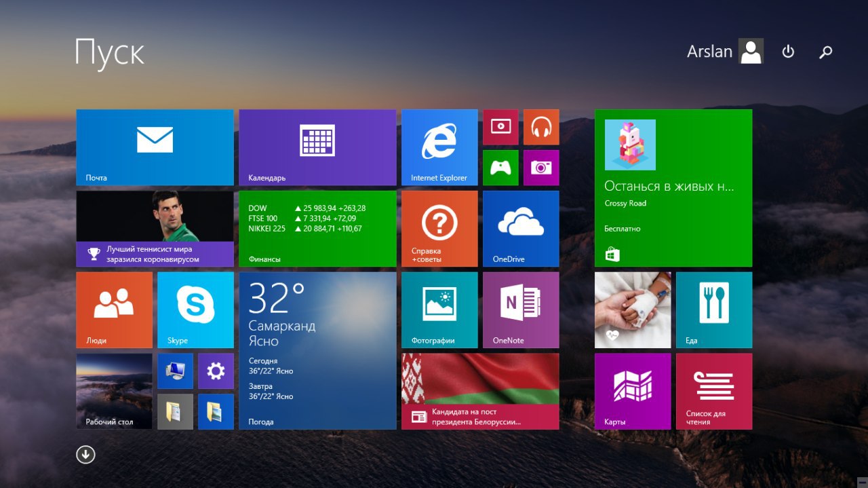The height and width of the screenshot is (488, 868).
Task: Launch Internet Explorer tile
Action: [x=439, y=147]
